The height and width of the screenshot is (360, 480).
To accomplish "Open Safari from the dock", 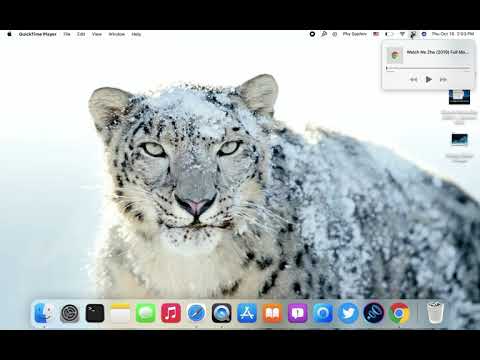I will (196, 313).
